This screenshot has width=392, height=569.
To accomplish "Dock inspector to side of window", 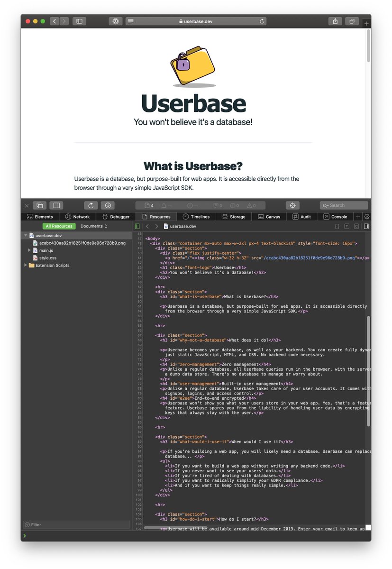I will point(56,205).
